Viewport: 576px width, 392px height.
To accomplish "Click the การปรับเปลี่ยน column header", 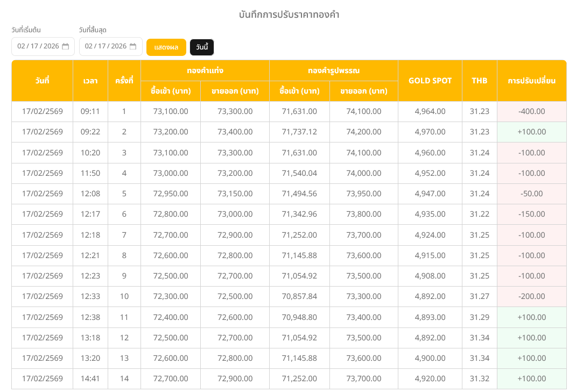I will coord(531,81).
